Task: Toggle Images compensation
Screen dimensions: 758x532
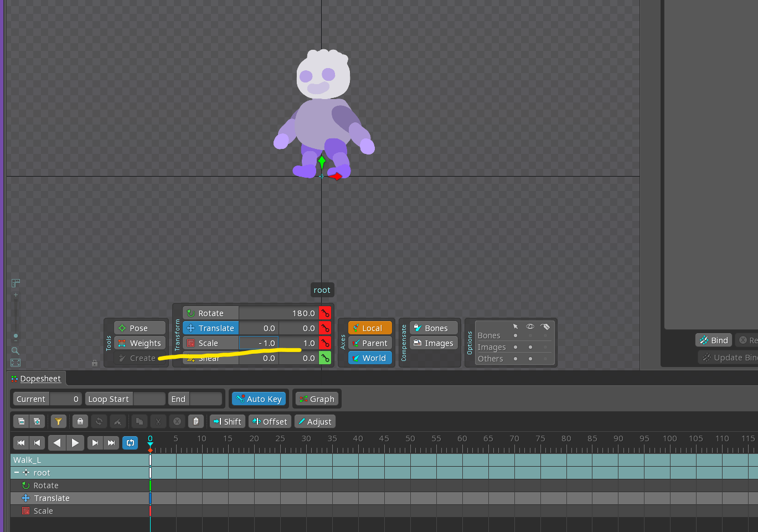Action: (x=434, y=343)
